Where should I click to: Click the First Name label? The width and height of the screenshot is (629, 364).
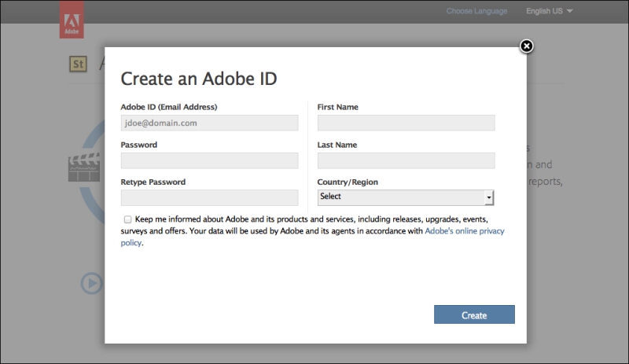point(337,107)
